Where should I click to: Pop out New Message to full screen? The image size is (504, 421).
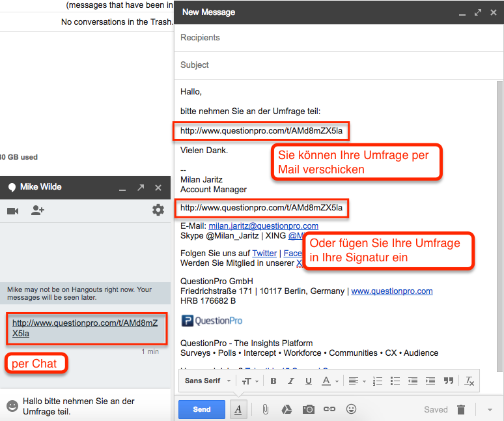click(x=478, y=12)
